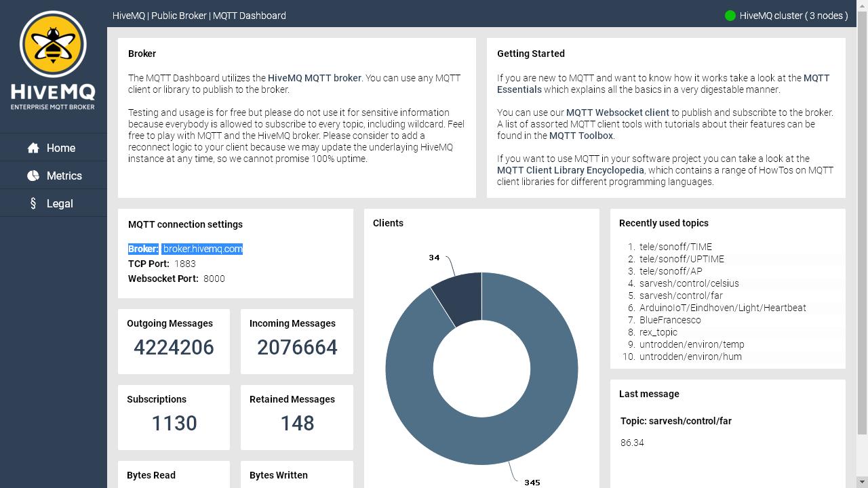The image size is (868, 488).
Task: Click topic tele/sonoff/TIME in the list
Action: [675, 247]
